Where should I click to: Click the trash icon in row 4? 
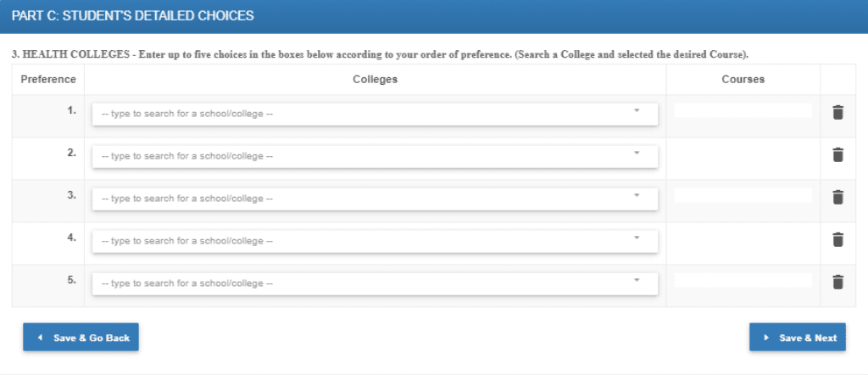tap(838, 239)
